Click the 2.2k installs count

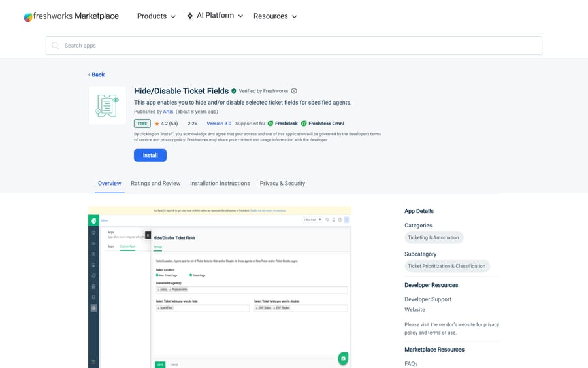point(192,124)
